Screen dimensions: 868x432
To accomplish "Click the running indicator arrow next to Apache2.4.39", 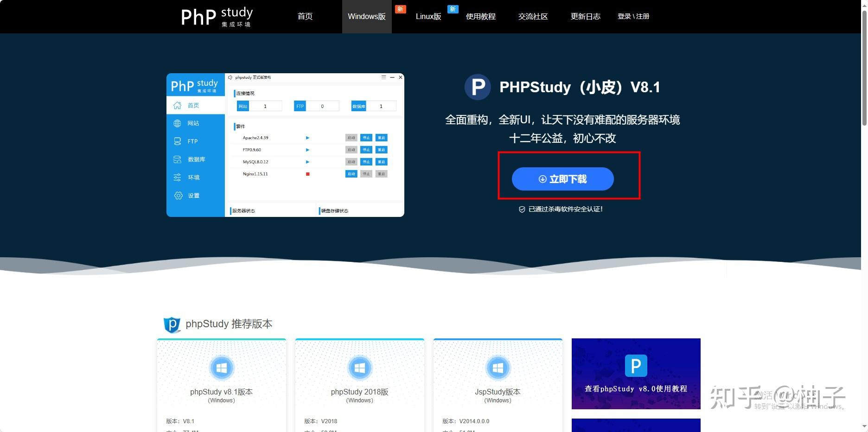I will pos(307,138).
